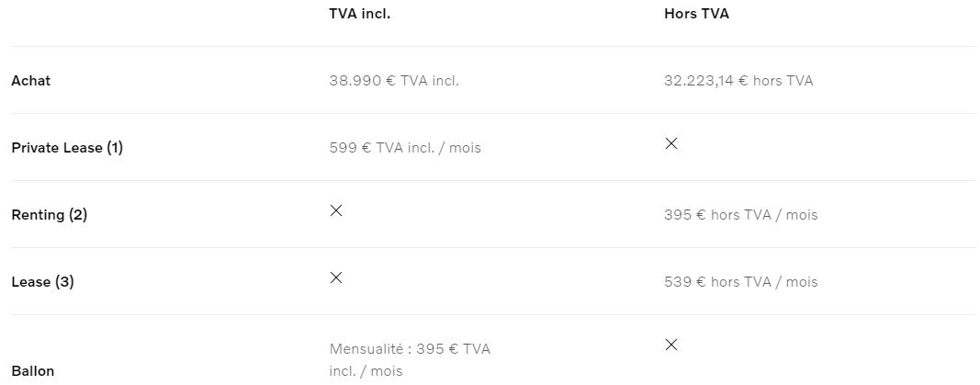Click the Renting row label text
The image size is (980, 385).
(x=38, y=215)
